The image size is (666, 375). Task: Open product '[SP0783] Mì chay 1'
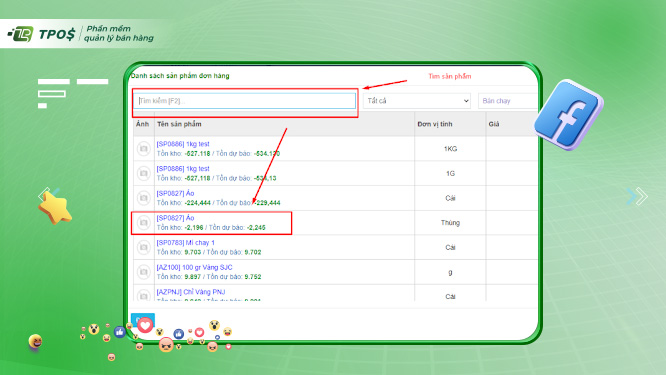pos(186,242)
